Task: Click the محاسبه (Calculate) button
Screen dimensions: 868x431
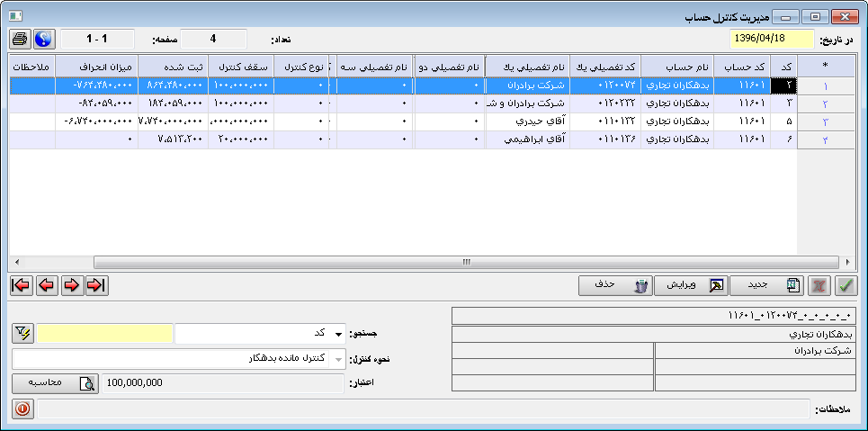Action: 55,383
